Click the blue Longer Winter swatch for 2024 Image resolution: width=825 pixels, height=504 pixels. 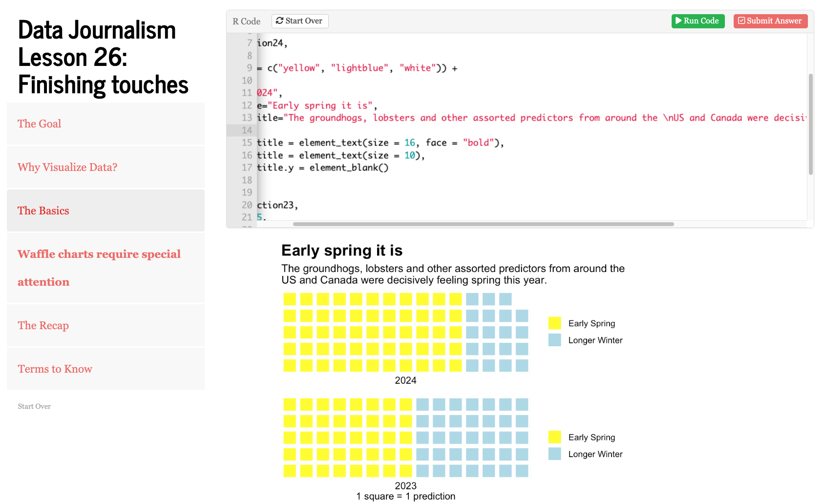pyautogui.click(x=555, y=340)
